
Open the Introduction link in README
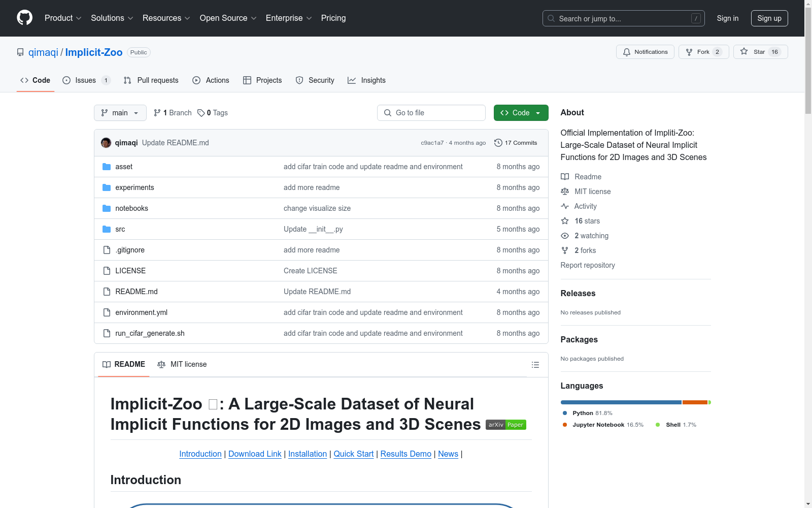[200, 454]
